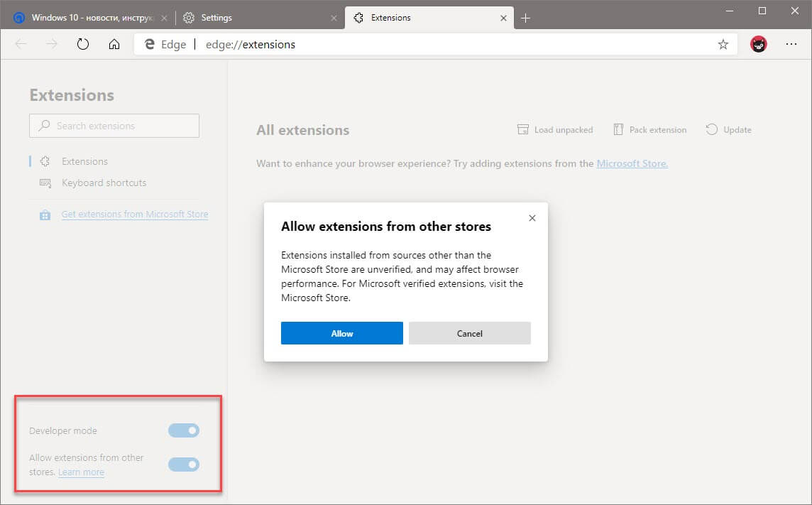
Task: Maximize the browser window
Action: pos(762,11)
